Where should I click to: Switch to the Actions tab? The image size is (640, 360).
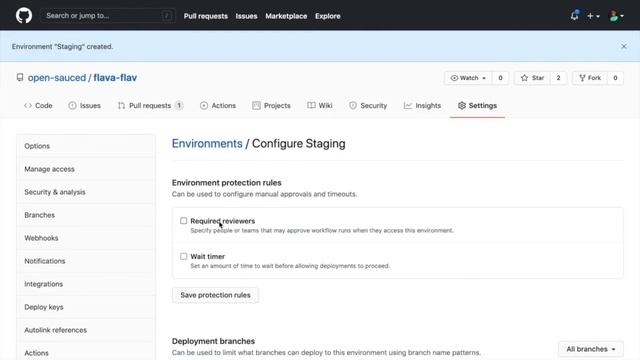[x=218, y=105]
